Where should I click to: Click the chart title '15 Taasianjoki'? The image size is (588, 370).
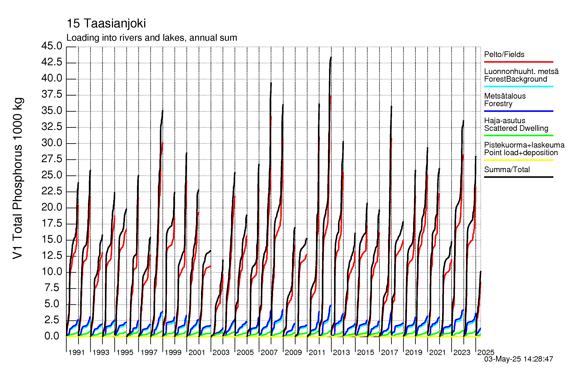point(106,24)
